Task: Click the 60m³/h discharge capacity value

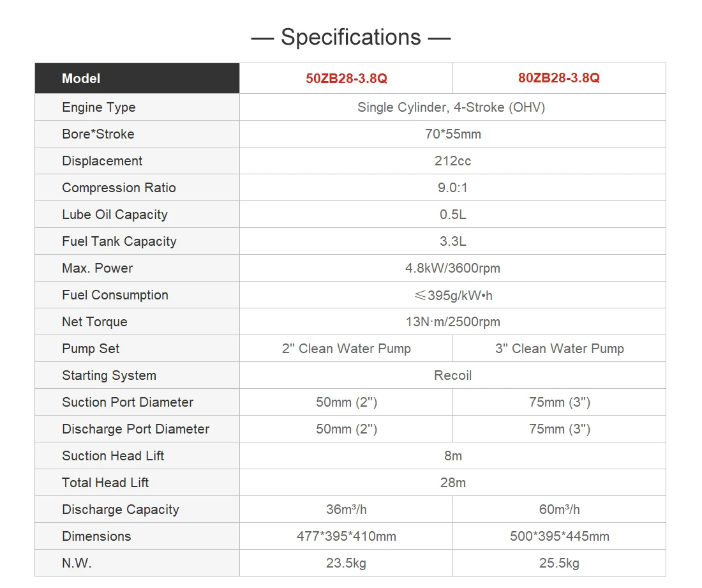Action: click(x=559, y=509)
